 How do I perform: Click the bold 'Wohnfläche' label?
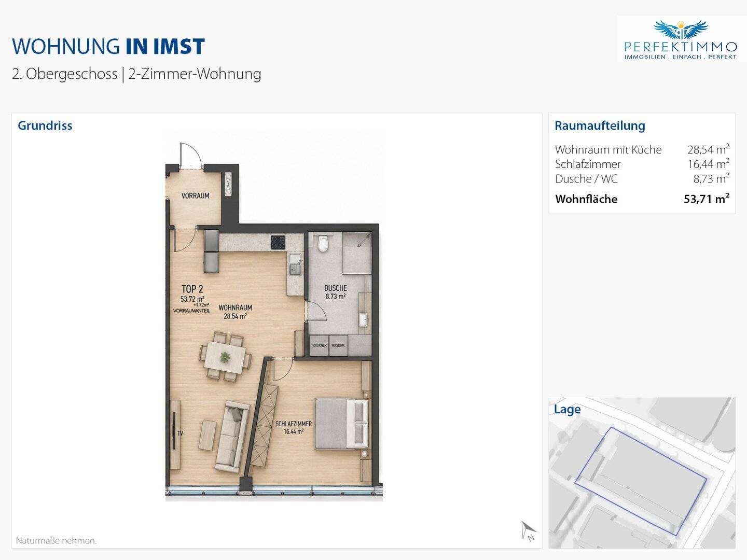click(x=586, y=199)
